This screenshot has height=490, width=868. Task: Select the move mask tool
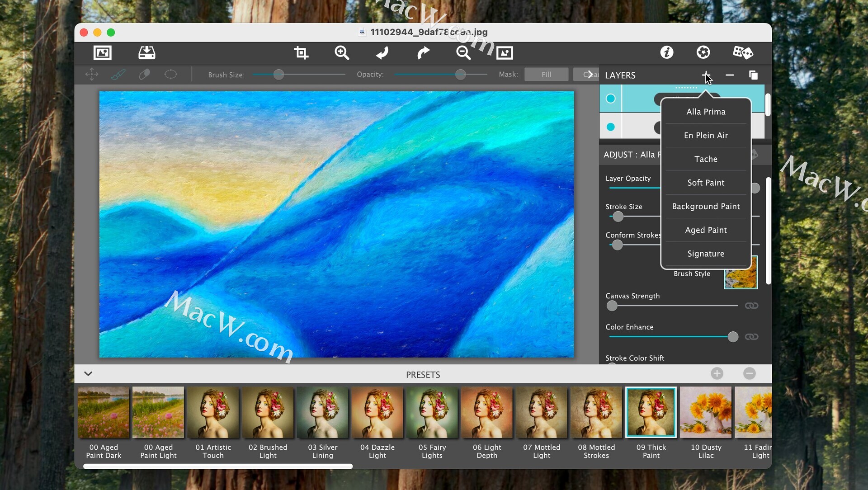coord(92,74)
